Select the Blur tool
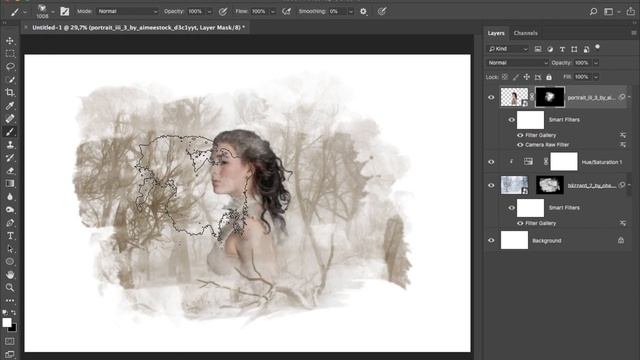The width and height of the screenshot is (640, 360). click(10, 197)
